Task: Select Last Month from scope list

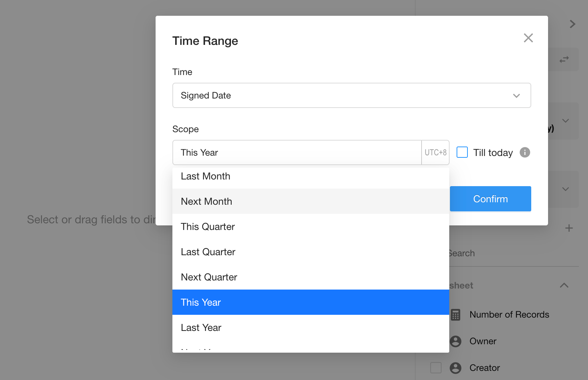Action: [206, 176]
